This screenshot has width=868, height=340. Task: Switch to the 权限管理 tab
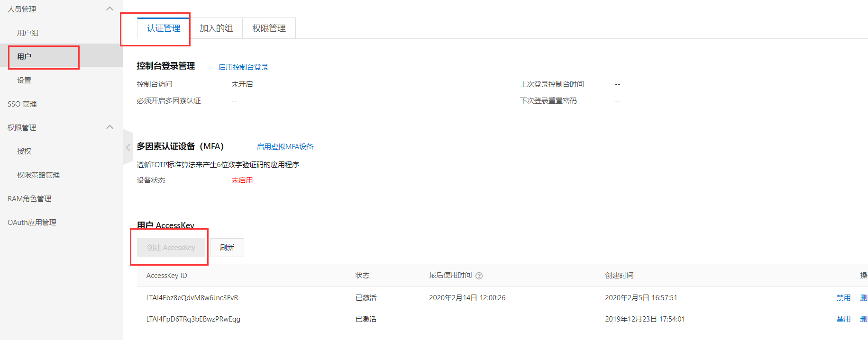pos(269,28)
